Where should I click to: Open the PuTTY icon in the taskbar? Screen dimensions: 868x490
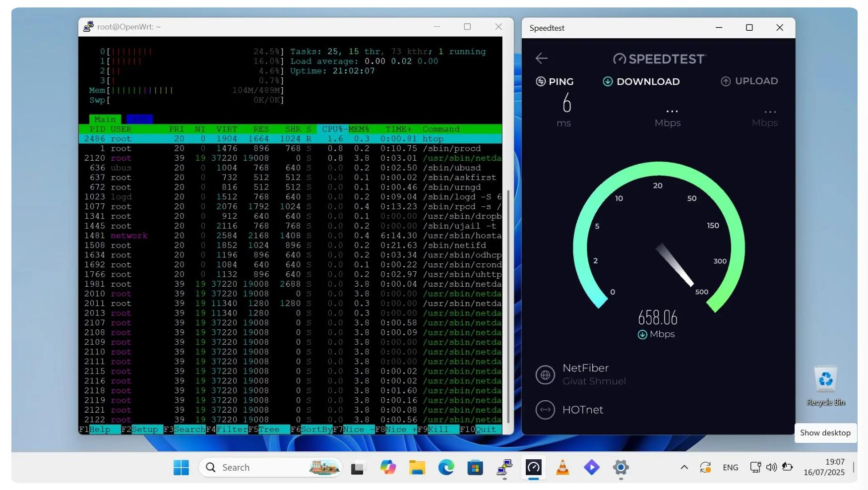pos(504,467)
